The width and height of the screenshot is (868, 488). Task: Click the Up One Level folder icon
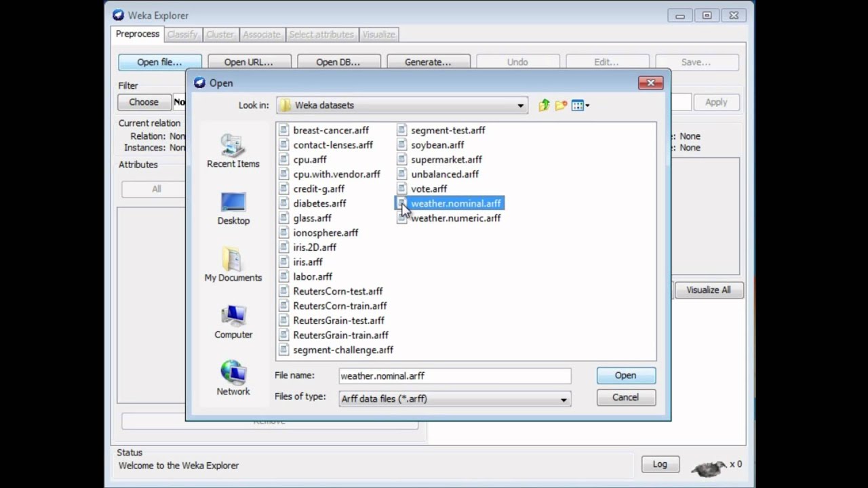click(x=544, y=105)
